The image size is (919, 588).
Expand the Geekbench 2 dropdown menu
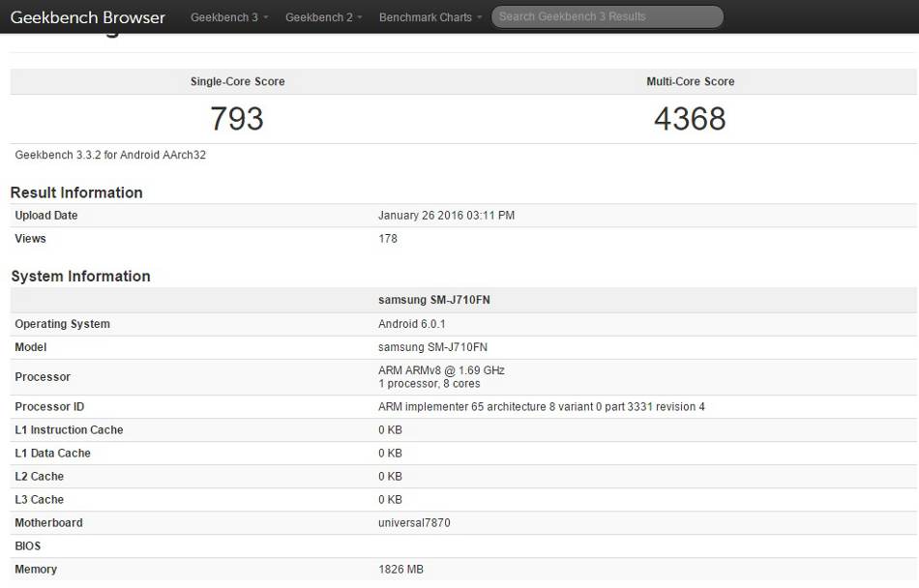323,17
